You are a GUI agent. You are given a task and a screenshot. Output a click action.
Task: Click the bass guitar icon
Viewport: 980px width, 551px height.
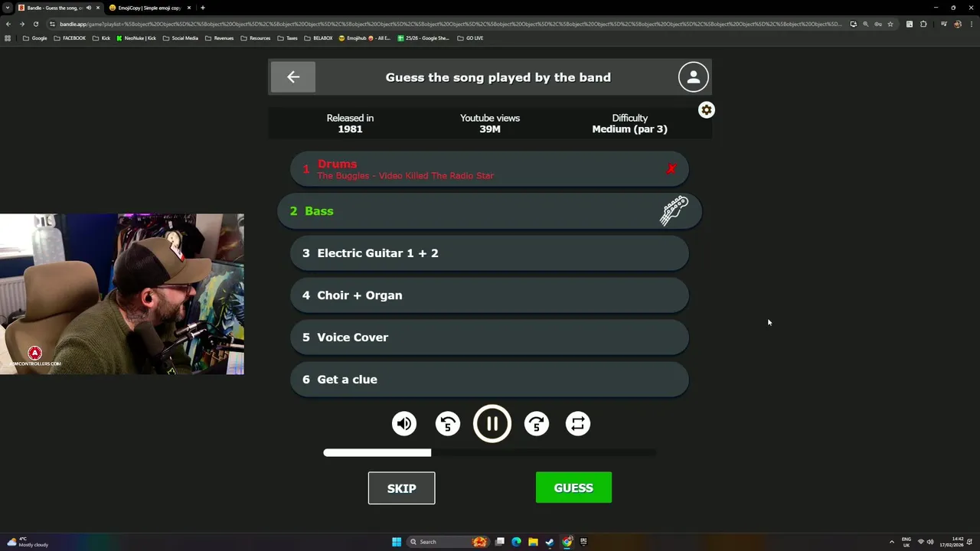click(674, 211)
